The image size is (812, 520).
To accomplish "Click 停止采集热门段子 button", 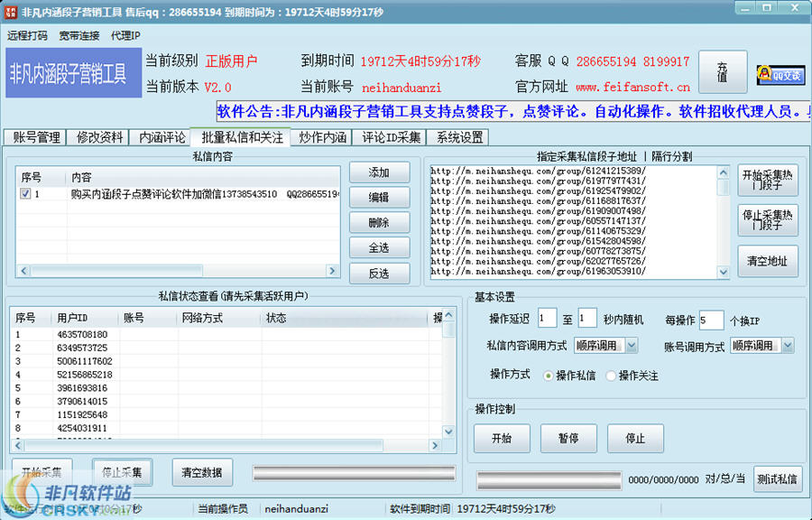I will [768, 220].
